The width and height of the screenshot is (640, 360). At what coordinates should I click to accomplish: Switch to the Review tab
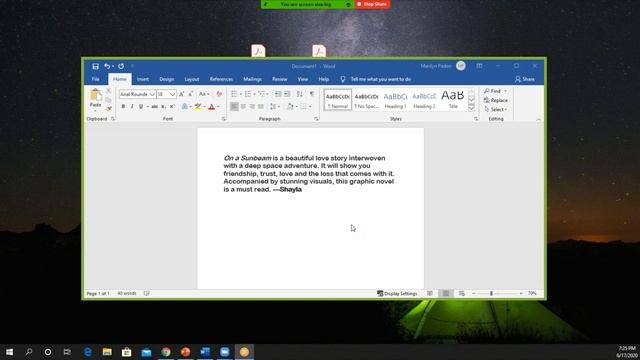click(x=280, y=79)
